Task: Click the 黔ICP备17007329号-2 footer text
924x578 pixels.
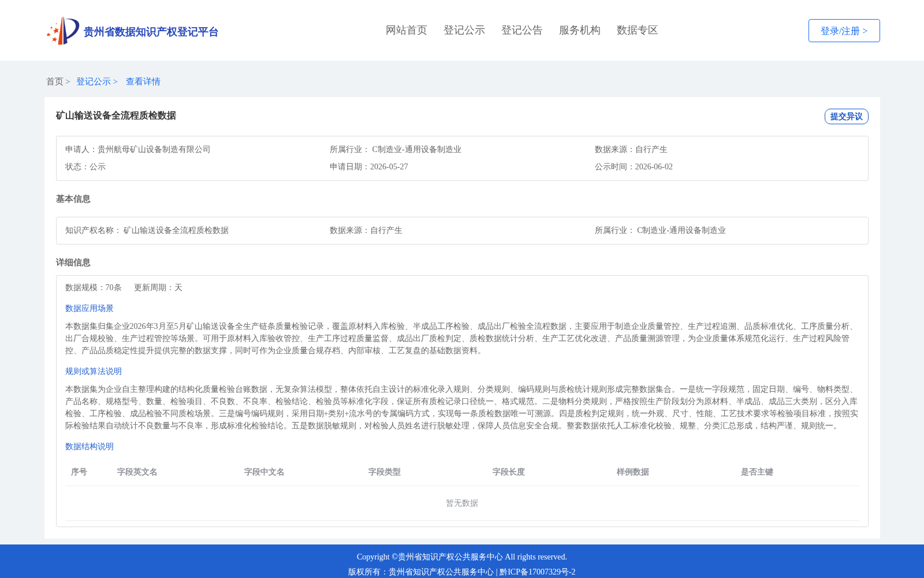Action: point(538,572)
